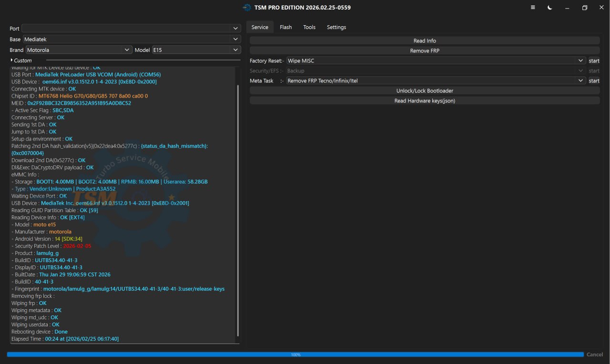The image size is (610, 364).
Task: Open the Settings tab
Action: (x=336, y=27)
